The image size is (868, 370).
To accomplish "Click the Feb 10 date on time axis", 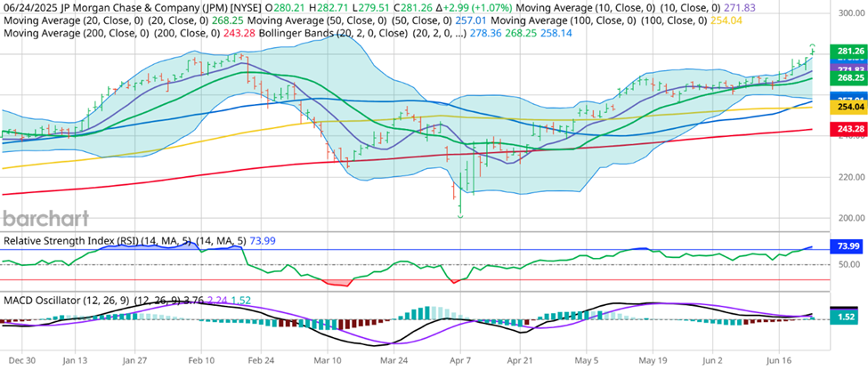I will click(201, 362).
